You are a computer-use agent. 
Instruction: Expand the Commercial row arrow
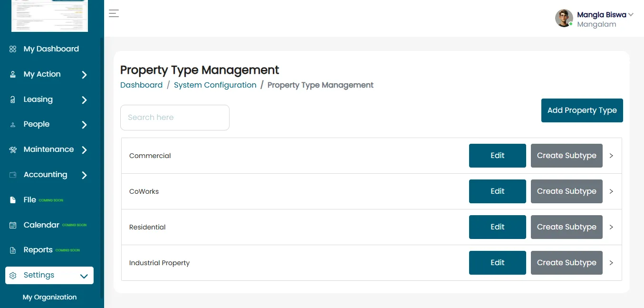611,156
